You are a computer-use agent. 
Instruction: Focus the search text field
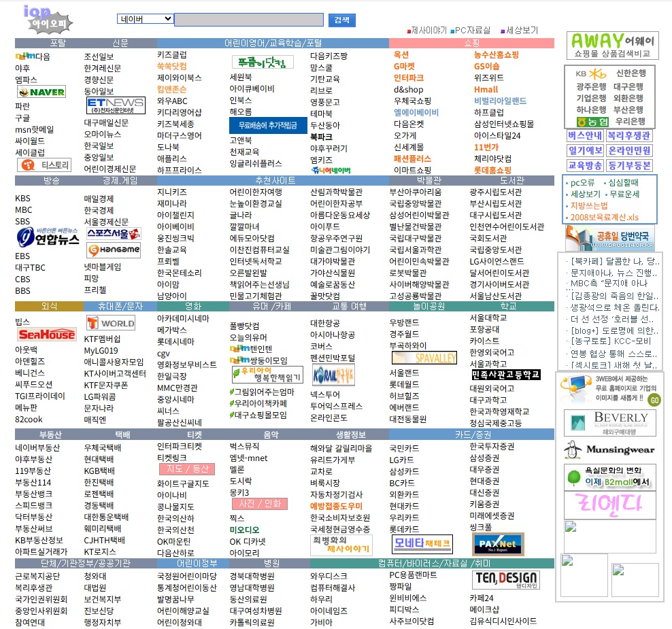[x=248, y=20]
